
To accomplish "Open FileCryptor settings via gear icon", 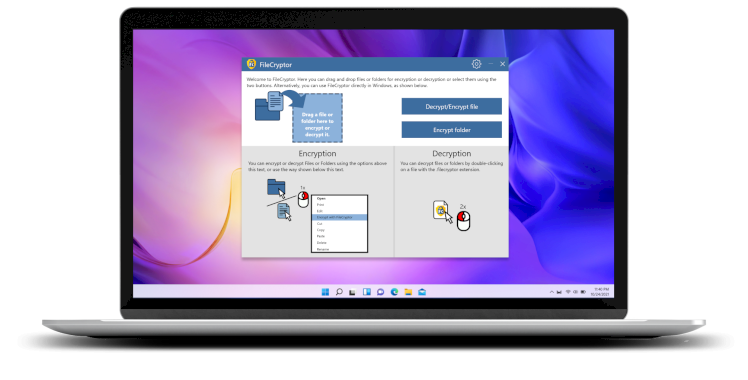I will point(476,64).
